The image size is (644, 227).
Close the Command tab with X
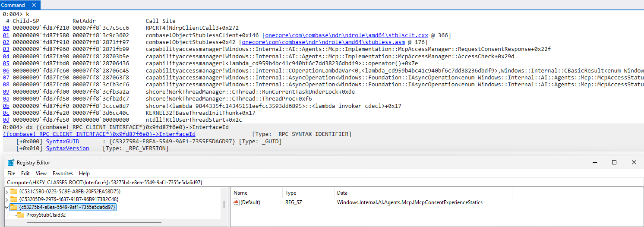[x=35, y=5]
